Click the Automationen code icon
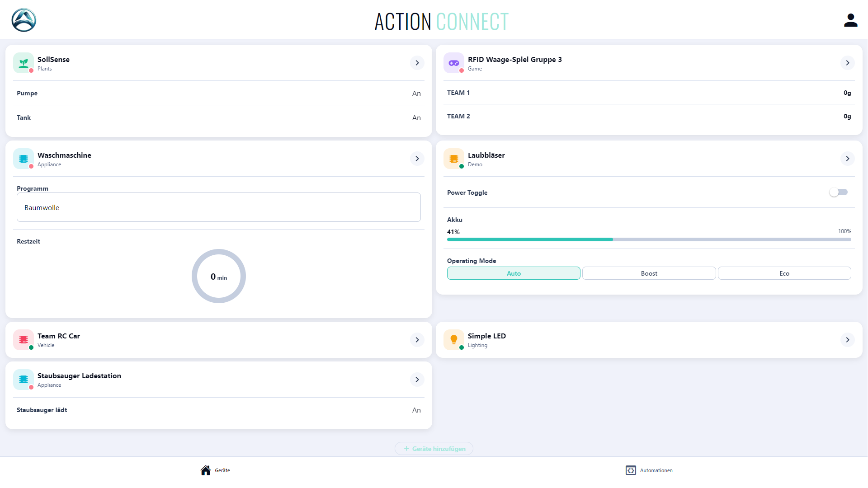868x488 pixels. [631, 470]
